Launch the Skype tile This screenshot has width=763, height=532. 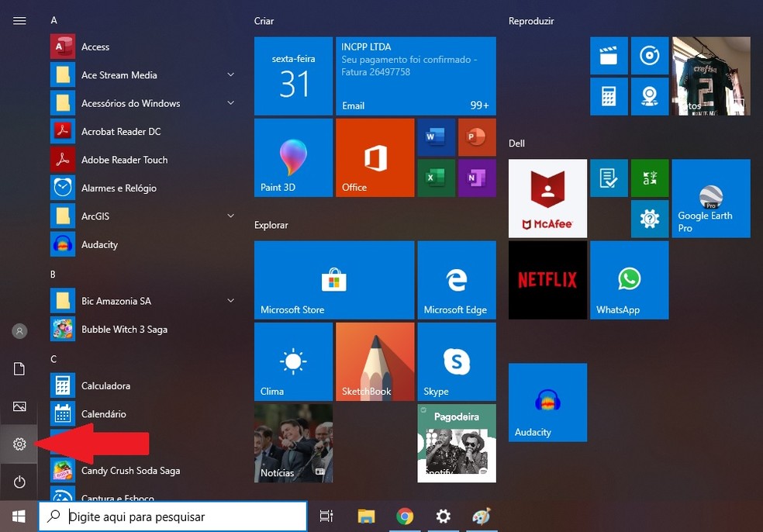coord(456,361)
